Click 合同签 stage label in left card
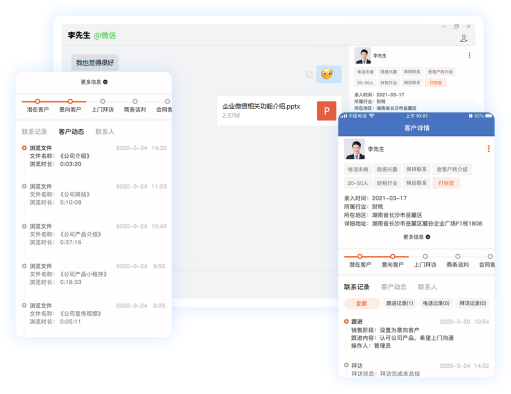The width and height of the screenshot is (511, 394). [164, 110]
